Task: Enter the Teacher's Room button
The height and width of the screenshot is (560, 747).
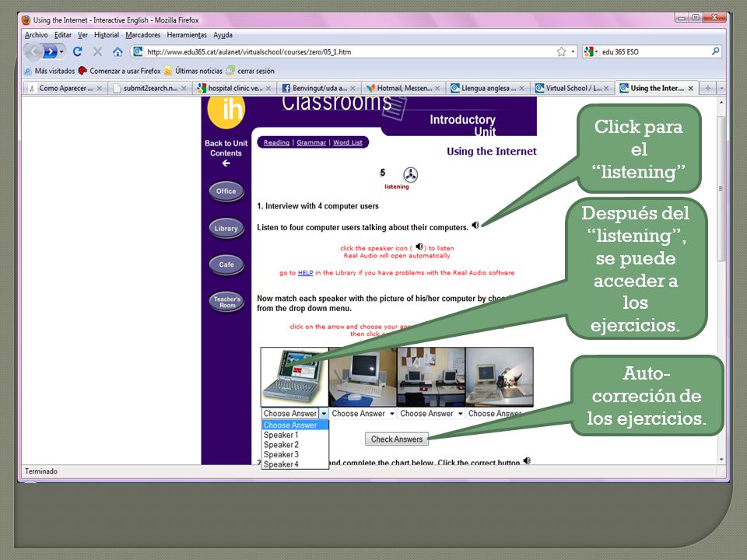Action: (226, 302)
